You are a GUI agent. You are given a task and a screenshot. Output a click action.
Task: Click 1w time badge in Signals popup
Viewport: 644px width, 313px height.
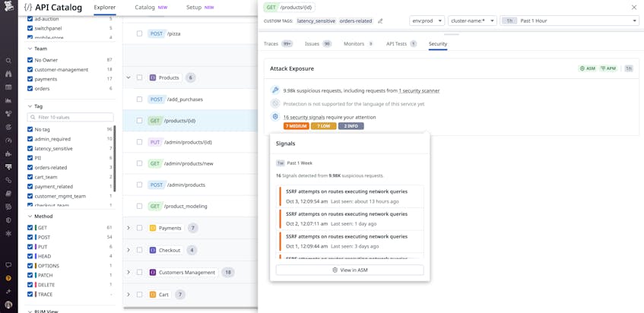pyautogui.click(x=280, y=163)
